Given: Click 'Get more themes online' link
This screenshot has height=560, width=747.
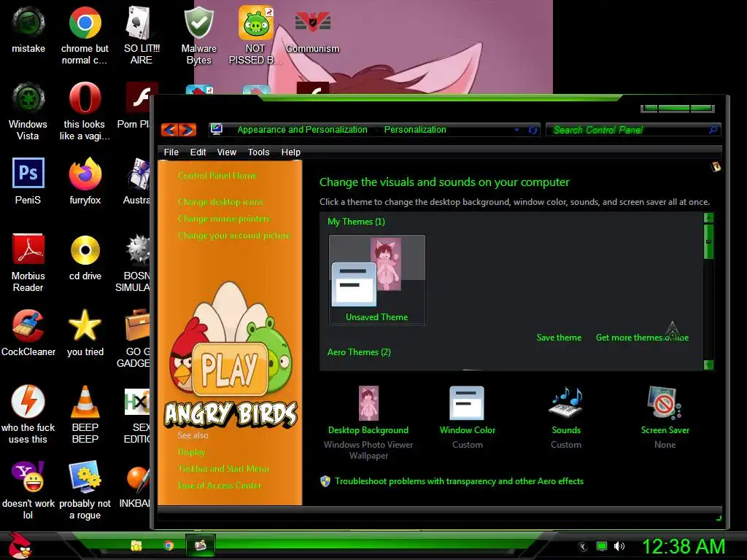Looking at the screenshot, I should pos(642,338).
